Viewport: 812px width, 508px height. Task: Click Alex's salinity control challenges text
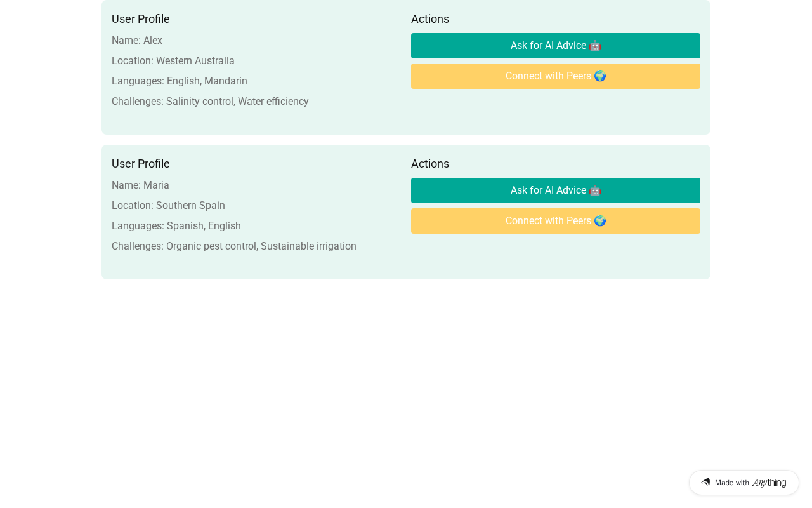210,102
